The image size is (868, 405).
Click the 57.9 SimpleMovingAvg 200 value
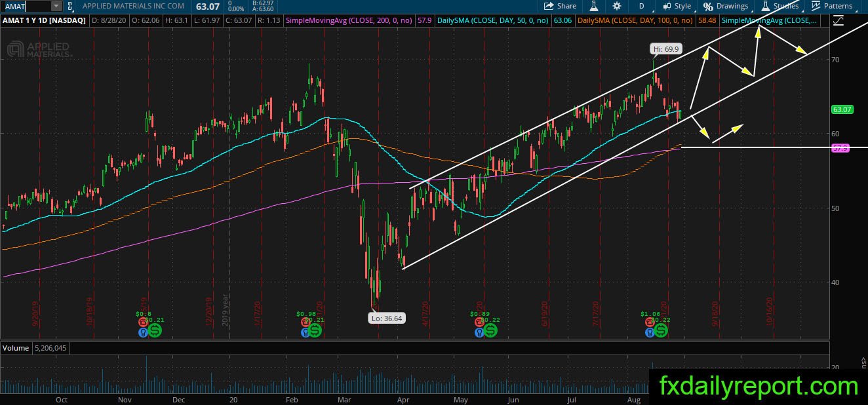(424, 20)
